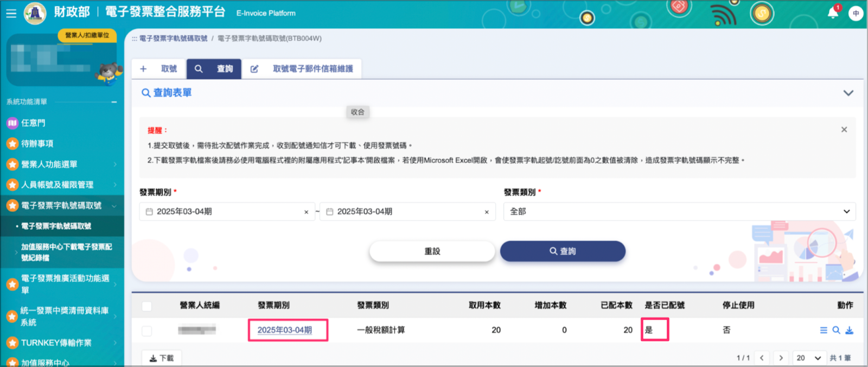This screenshot has height=367, width=868.
Task: Open the hamburger menu icon
Action: 11,14
